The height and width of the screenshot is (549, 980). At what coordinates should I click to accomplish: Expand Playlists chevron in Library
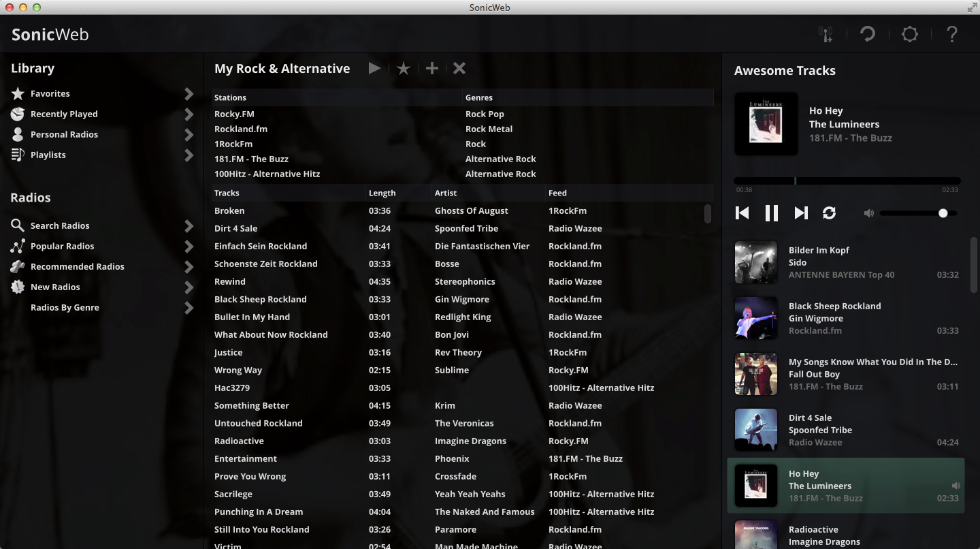click(x=189, y=155)
